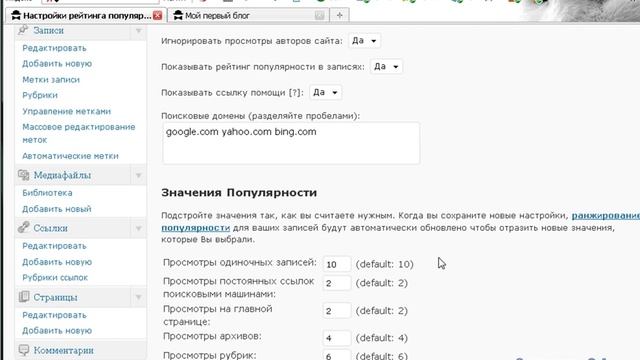Viewport: 640px width, 360px height.
Task: Click Просмотры одиночных записей value field
Action: click(337, 264)
